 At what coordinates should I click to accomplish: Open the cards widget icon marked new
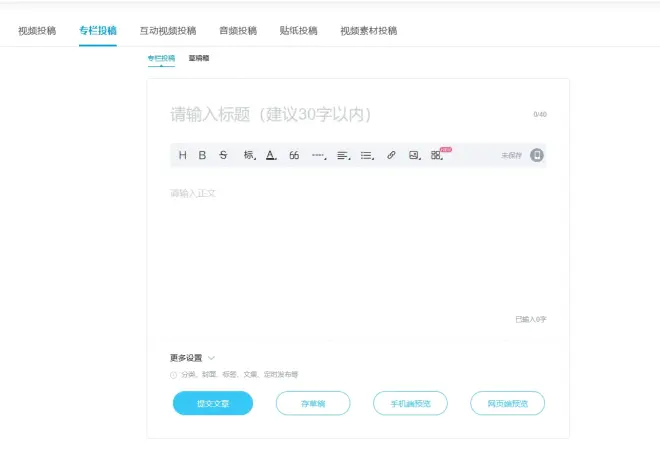[x=437, y=155]
